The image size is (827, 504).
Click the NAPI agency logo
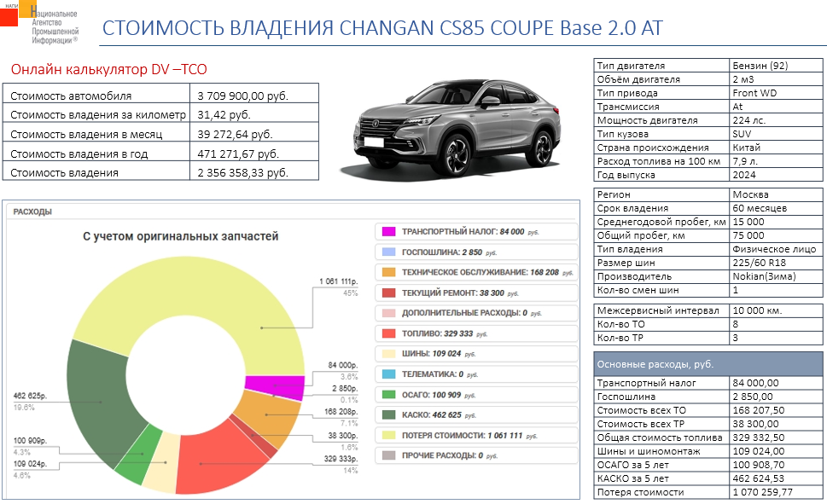[x=40, y=23]
